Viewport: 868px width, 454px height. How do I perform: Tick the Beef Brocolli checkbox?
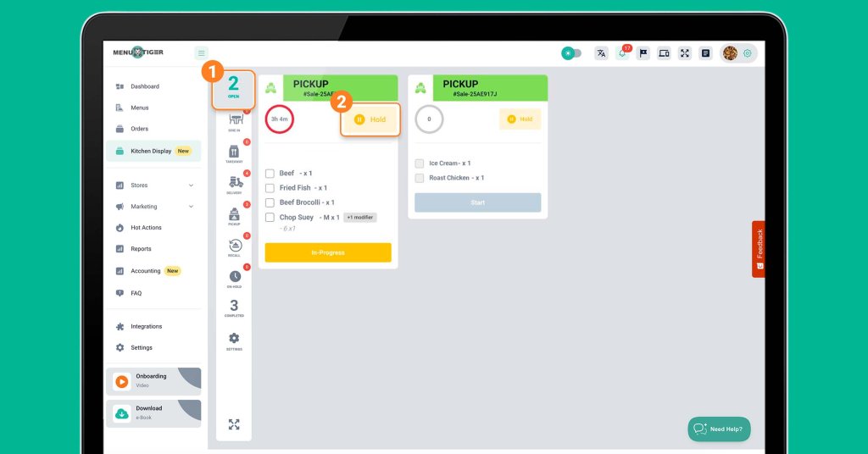coord(270,202)
